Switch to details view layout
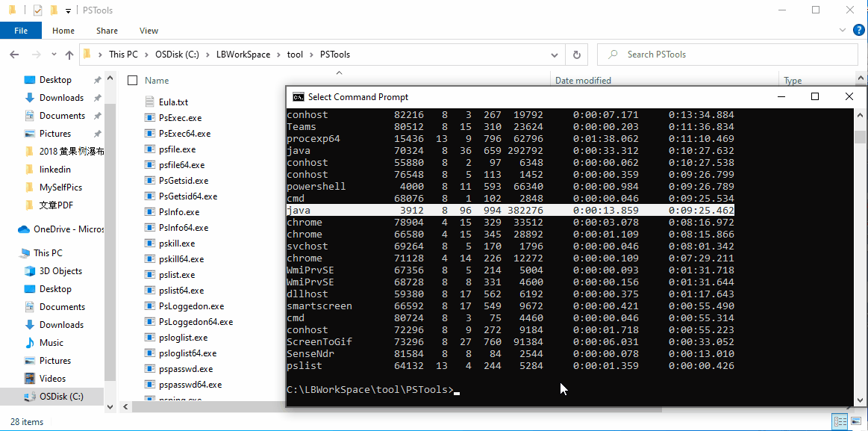Image resolution: width=868 pixels, height=431 pixels. (x=839, y=422)
